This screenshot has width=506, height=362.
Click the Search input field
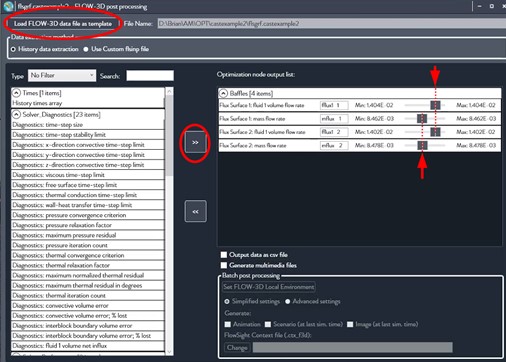[150, 76]
